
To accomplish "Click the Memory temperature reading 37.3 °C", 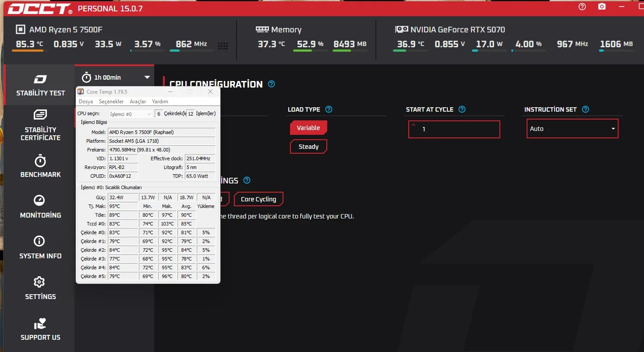I will pos(271,44).
